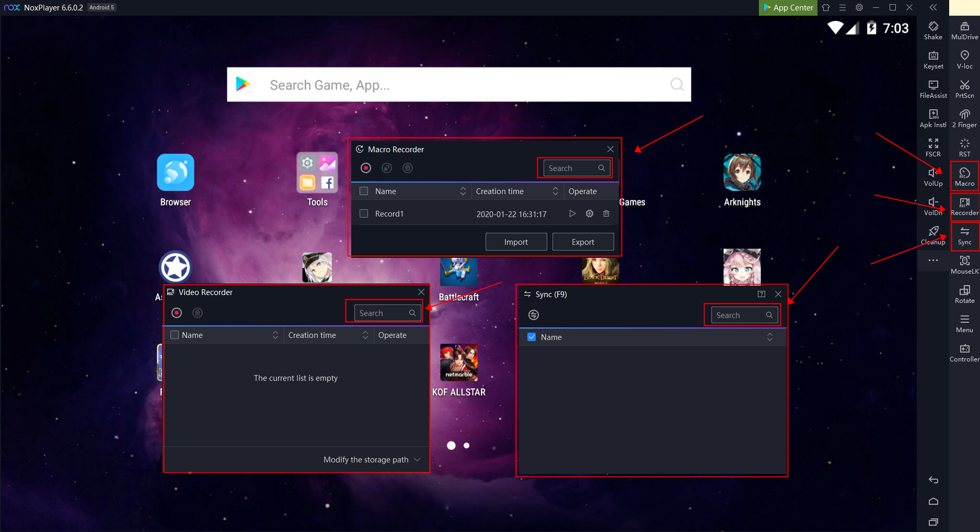Toggle select-all Name checkbox in Video Recorder
Image resolution: width=980 pixels, height=532 pixels.
tap(175, 335)
